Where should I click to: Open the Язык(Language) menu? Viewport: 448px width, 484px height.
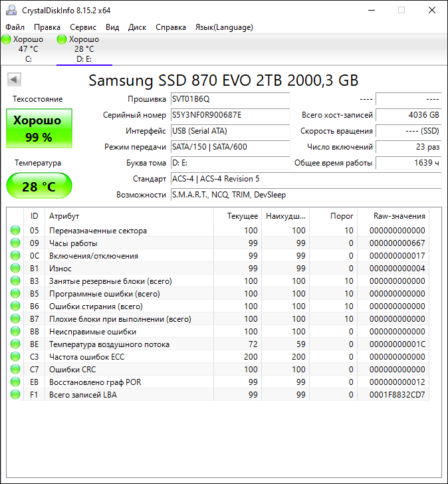click(x=224, y=27)
